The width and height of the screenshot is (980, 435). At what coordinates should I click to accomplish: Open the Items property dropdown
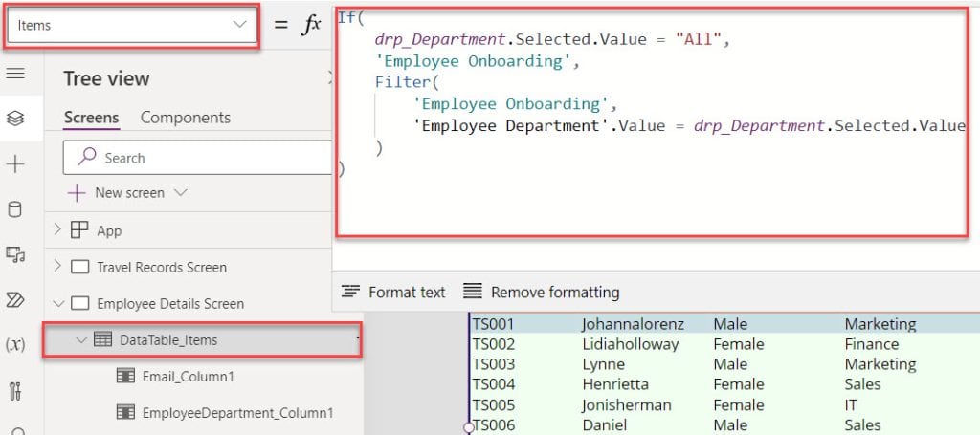(x=132, y=26)
